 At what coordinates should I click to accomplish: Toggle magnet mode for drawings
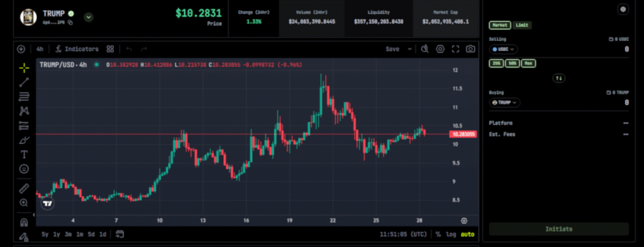coord(24,222)
